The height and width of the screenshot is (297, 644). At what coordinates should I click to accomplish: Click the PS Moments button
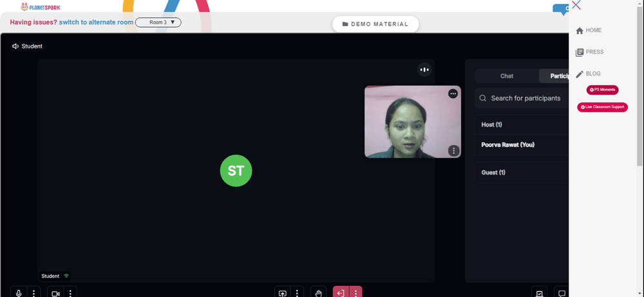[603, 90]
